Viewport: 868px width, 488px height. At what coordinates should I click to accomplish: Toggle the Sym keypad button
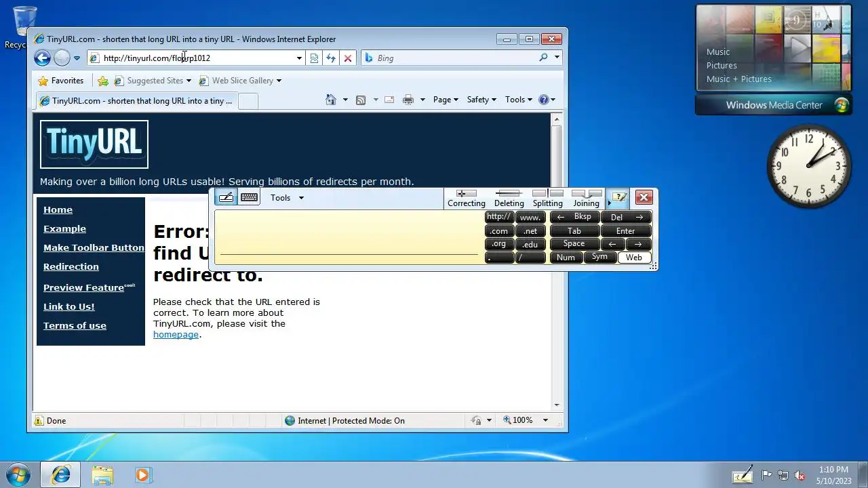(x=599, y=258)
